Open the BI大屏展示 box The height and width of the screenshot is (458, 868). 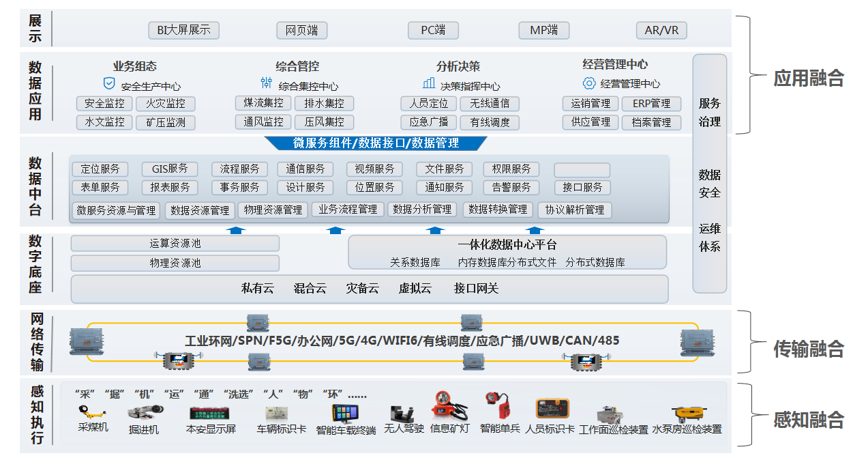click(183, 30)
